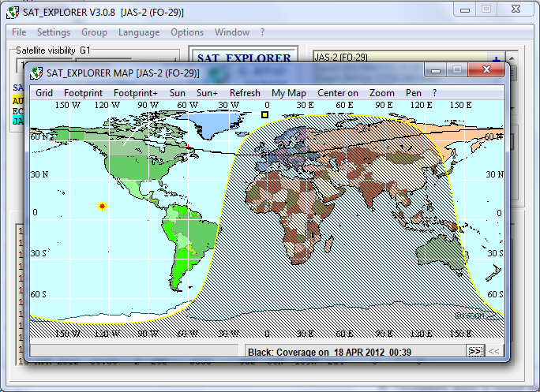Image resolution: width=540 pixels, height=392 pixels.
Task: Click the '90 E' top longitude label
Action: coord(384,105)
